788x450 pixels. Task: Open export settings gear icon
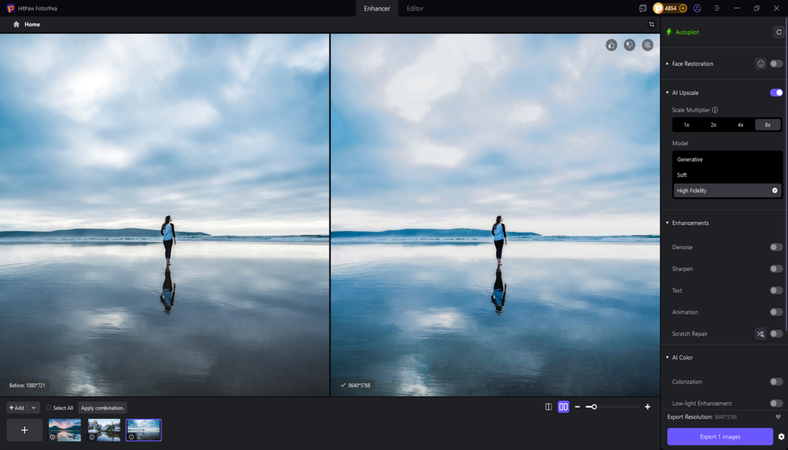click(x=781, y=437)
